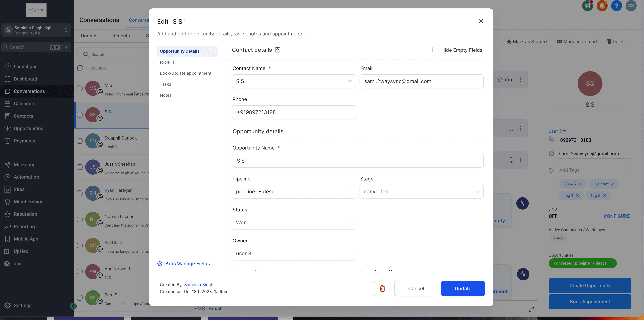Click the Calendars sidebar icon
Viewport: 644px width, 320px height.
click(8, 104)
